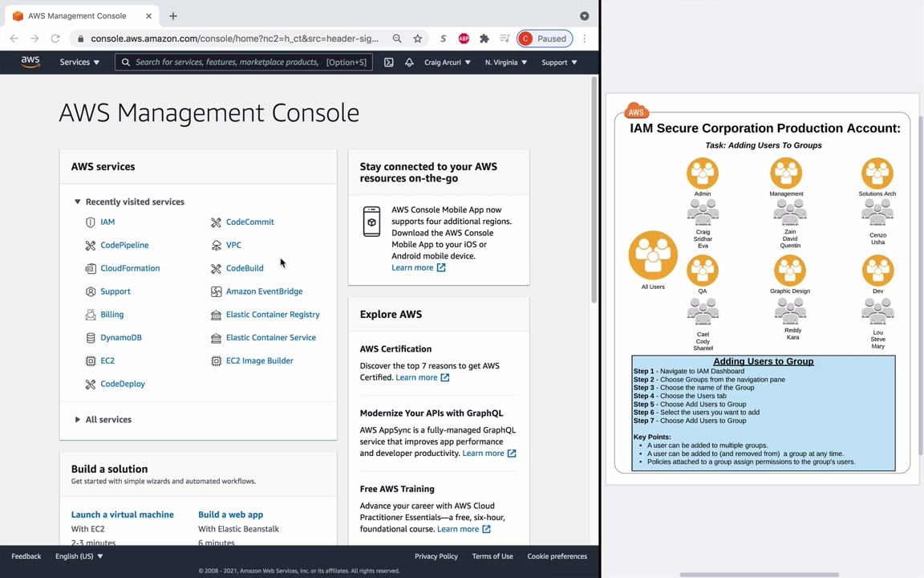Click the Amazon EventBridge icon
Viewport: 924px width, 578px height.
coord(217,291)
